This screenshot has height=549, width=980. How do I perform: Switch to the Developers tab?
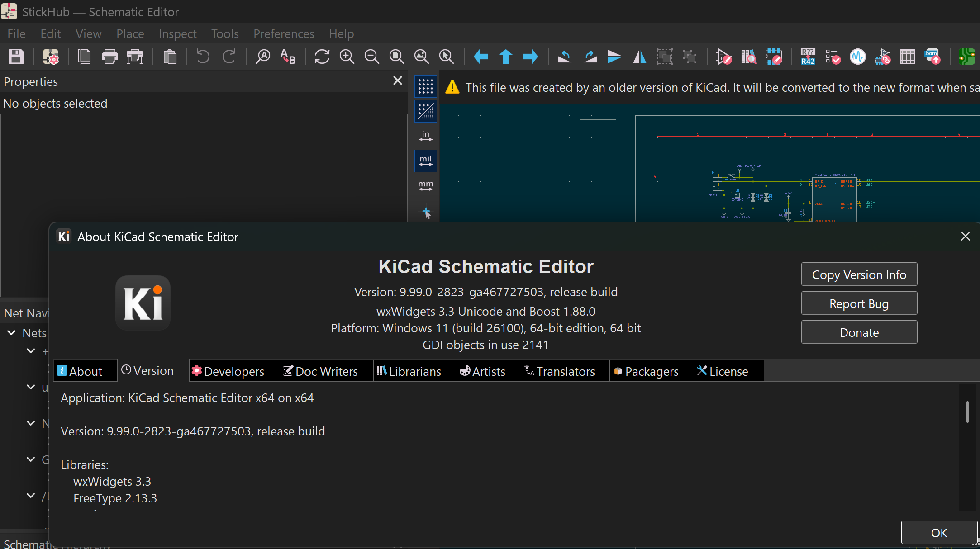click(x=234, y=371)
